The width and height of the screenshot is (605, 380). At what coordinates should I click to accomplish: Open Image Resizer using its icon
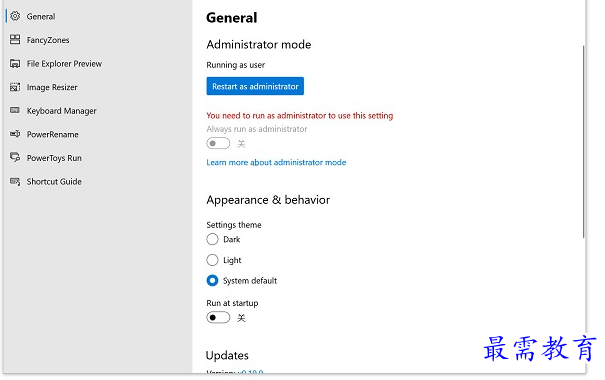(x=15, y=87)
